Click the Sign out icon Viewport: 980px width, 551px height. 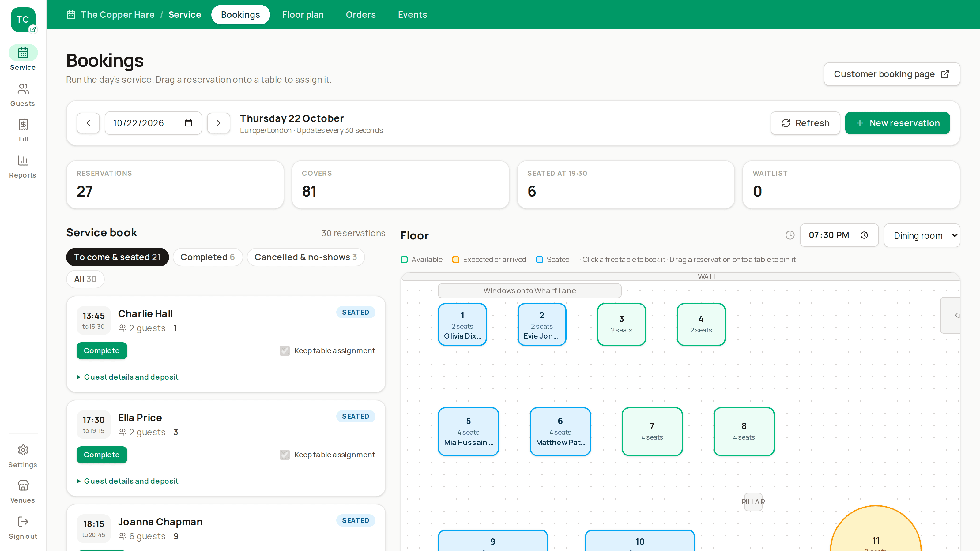click(x=23, y=521)
